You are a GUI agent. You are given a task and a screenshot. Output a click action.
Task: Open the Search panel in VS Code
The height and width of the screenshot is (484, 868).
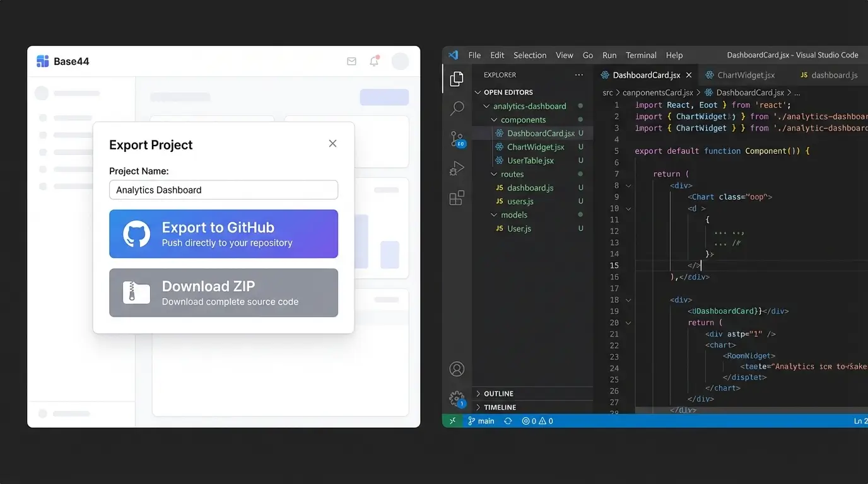point(457,108)
